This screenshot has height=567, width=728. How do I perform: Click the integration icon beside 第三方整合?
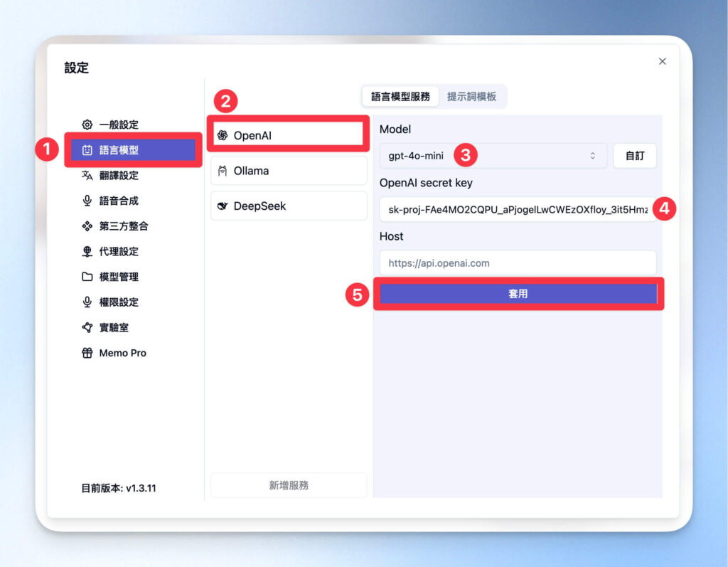tap(87, 226)
